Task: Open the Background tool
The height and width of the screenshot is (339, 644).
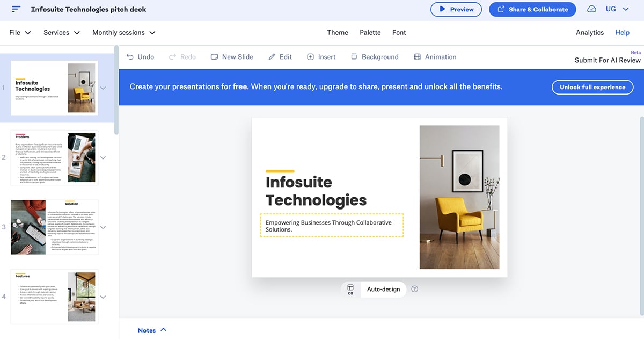Action: tap(354, 57)
